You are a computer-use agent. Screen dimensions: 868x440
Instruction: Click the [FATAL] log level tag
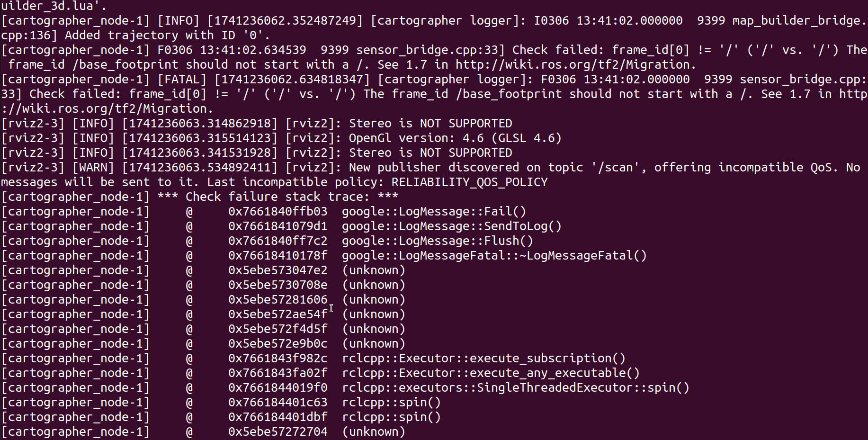point(182,80)
